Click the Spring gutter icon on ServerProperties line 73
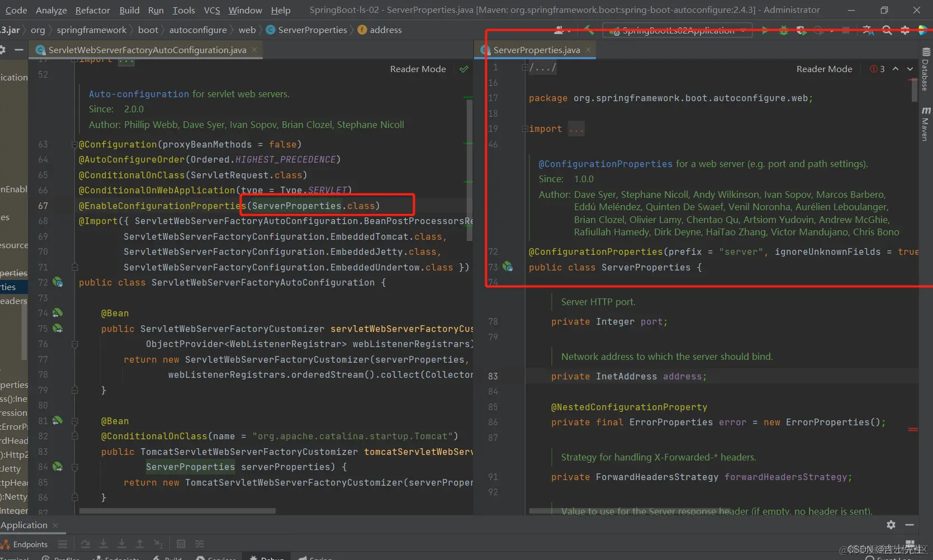The height and width of the screenshot is (560, 933). (x=508, y=267)
